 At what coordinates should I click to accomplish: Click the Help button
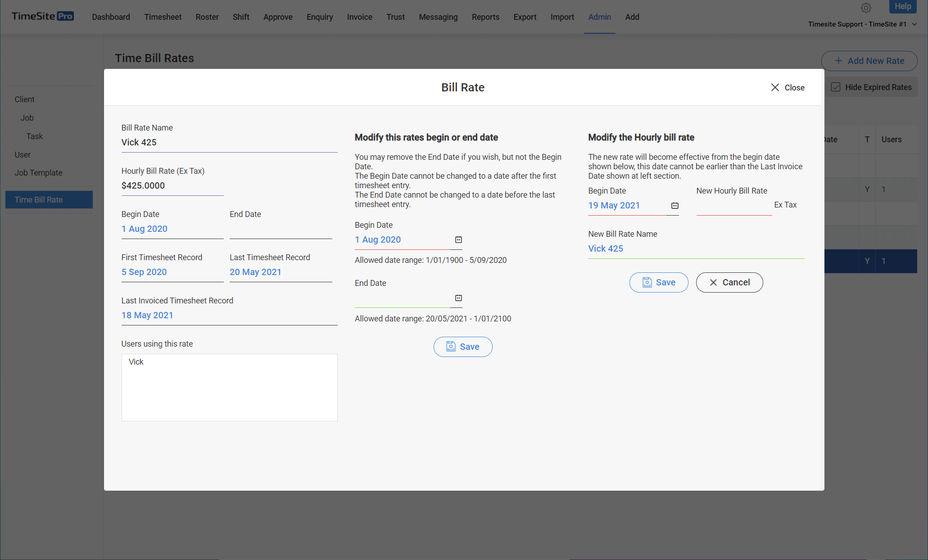903,6
